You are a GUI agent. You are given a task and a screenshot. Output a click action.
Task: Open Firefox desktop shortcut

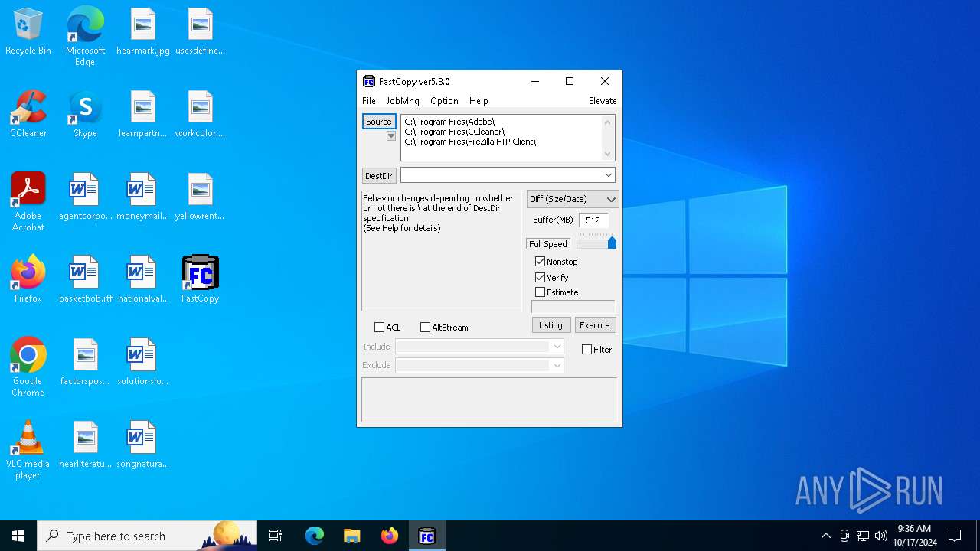(28, 280)
